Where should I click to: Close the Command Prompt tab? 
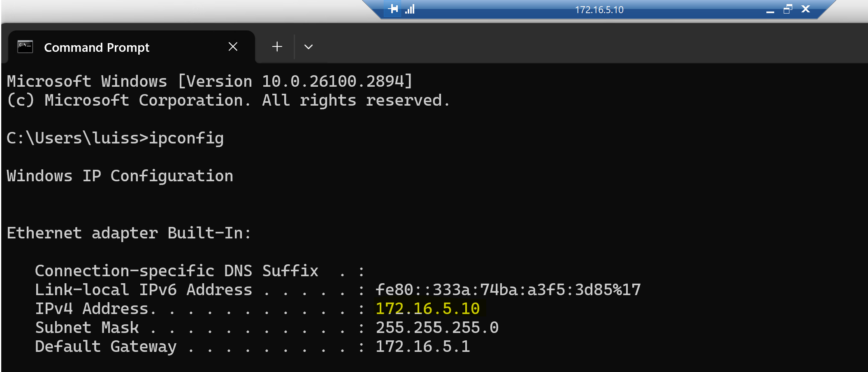pyautogui.click(x=233, y=47)
